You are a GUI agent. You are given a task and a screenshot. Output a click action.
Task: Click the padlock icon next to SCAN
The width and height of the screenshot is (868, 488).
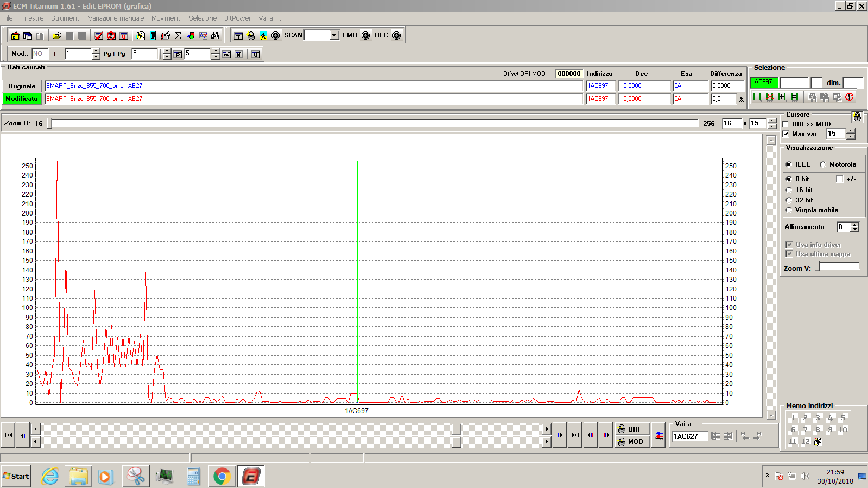coord(251,36)
